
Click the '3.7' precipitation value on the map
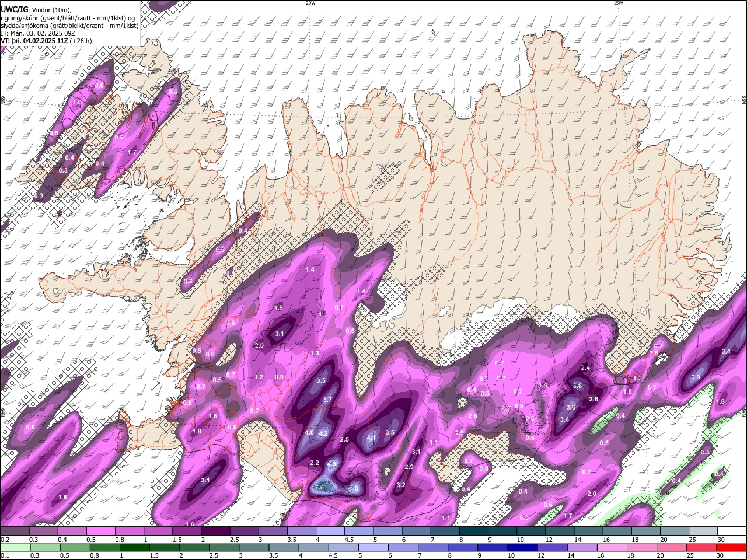(x=327, y=400)
